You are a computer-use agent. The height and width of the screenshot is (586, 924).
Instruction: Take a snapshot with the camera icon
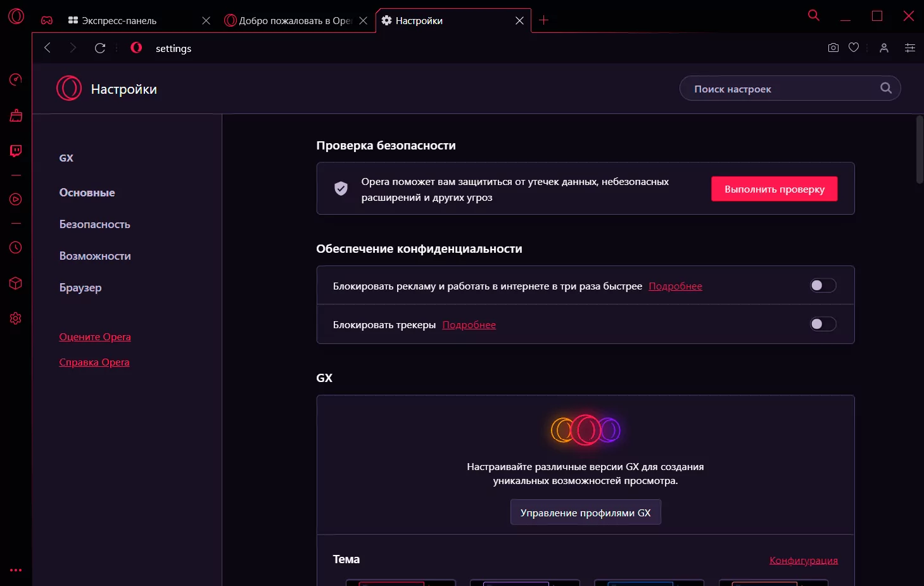coord(833,48)
